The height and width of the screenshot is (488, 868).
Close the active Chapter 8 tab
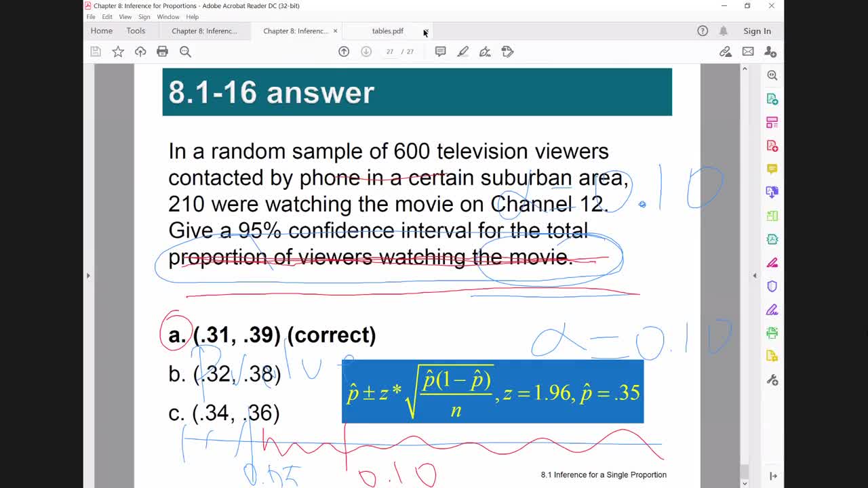[335, 31]
